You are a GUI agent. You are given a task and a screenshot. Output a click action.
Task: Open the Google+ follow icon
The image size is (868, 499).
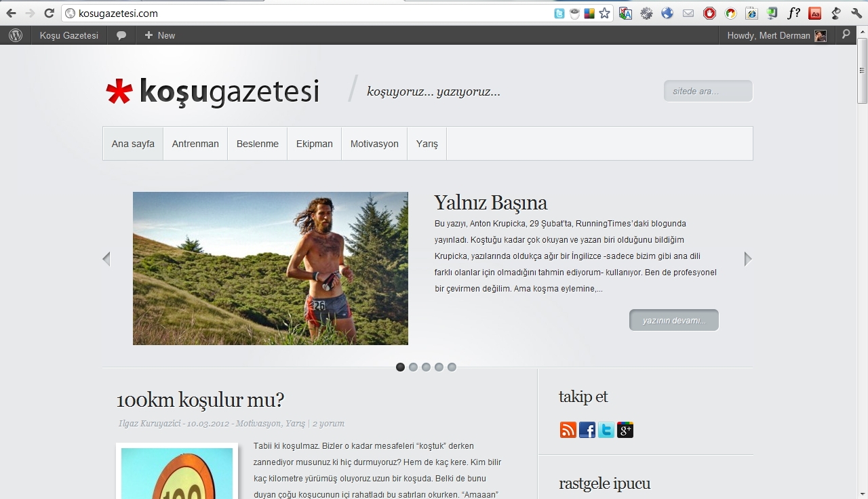625,430
